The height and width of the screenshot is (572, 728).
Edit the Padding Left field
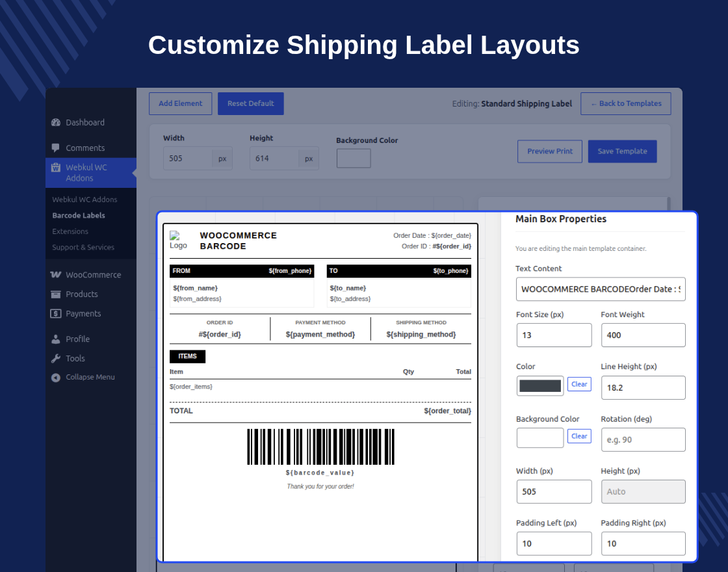(x=554, y=543)
